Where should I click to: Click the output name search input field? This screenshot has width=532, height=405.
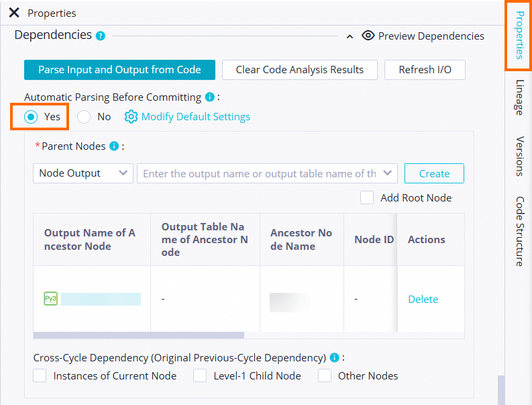(260, 174)
